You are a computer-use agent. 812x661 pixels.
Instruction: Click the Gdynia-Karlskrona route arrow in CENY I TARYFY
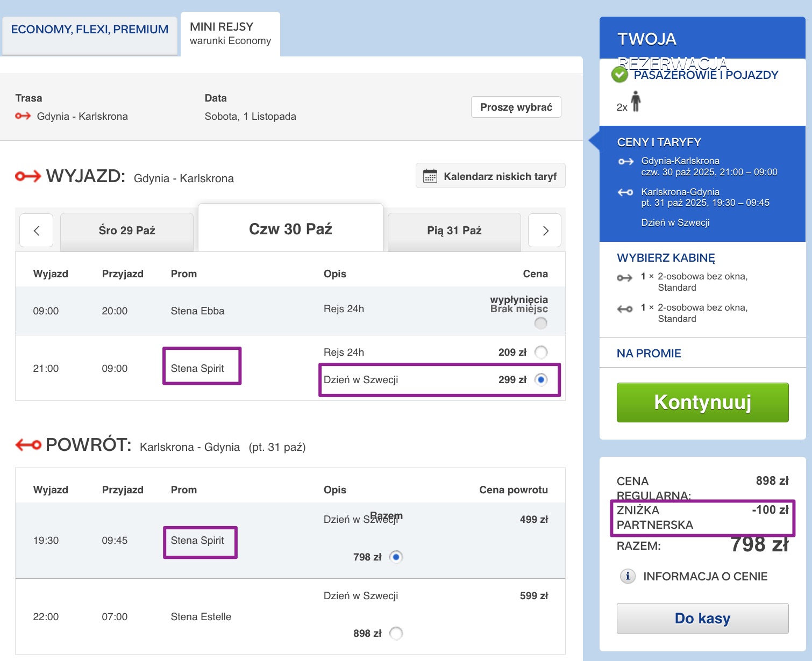pos(625,160)
